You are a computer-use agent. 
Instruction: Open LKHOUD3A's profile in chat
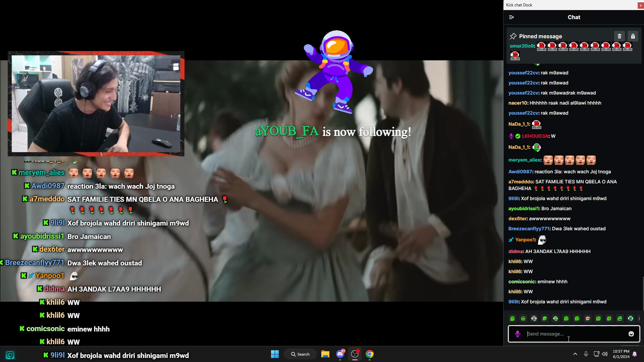535,136
